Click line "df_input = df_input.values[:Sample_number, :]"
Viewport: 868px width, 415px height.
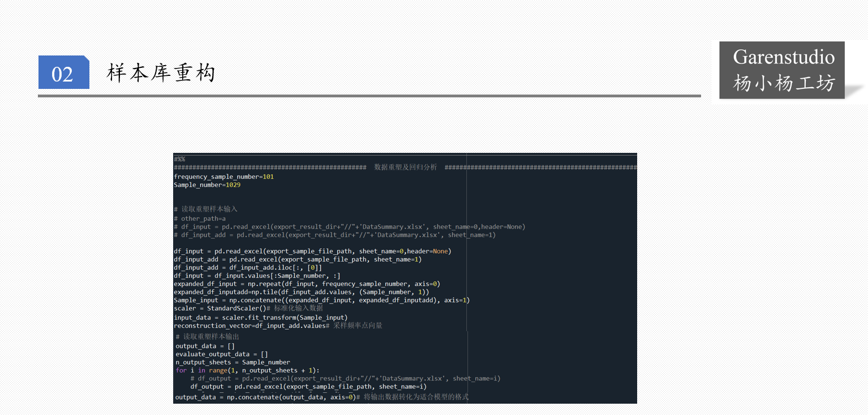(x=257, y=276)
